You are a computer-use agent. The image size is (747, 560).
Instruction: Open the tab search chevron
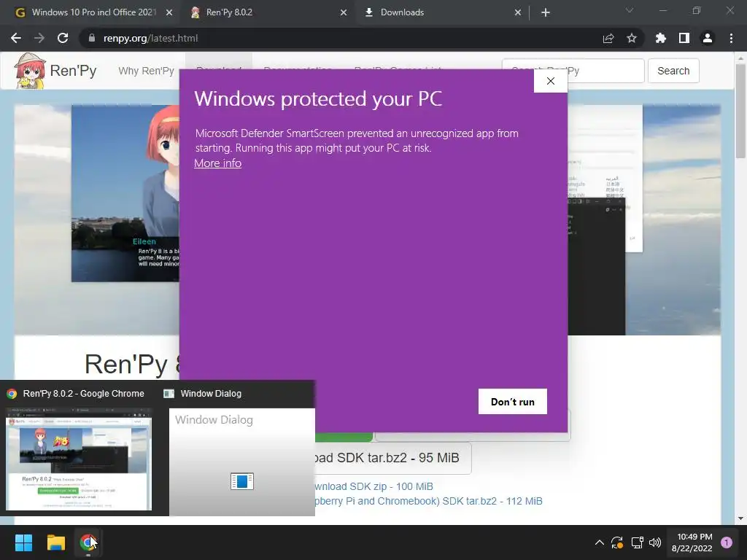630,10
